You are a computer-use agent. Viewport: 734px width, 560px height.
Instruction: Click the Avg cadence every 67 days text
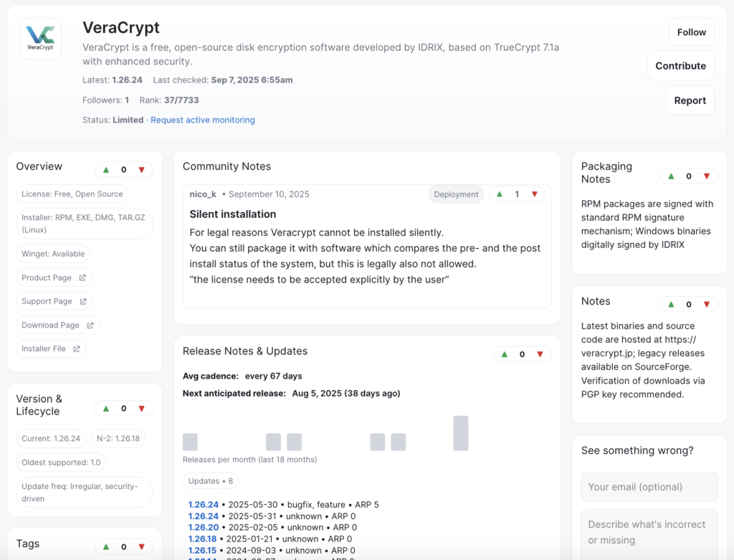(x=242, y=376)
